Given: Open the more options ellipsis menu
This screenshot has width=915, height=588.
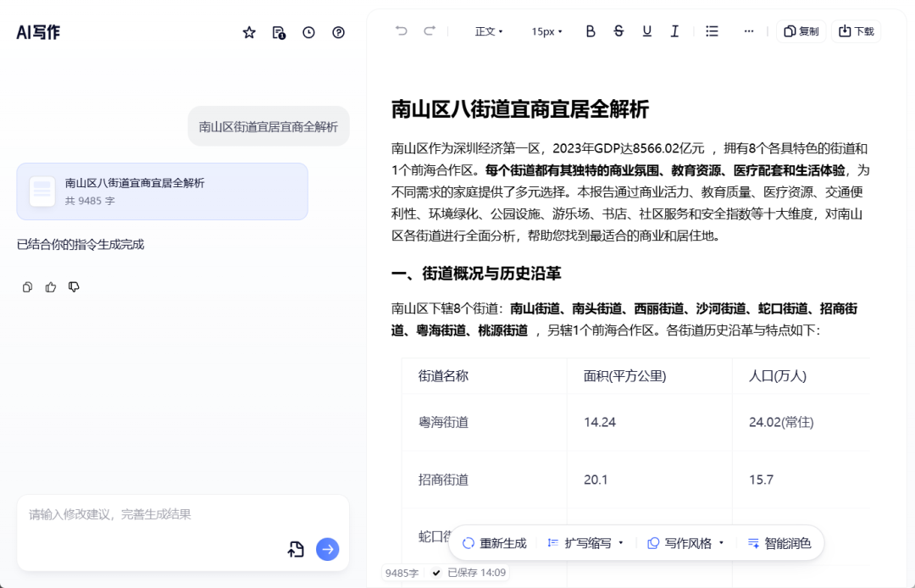Looking at the screenshot, I should [x=748, y=31].
